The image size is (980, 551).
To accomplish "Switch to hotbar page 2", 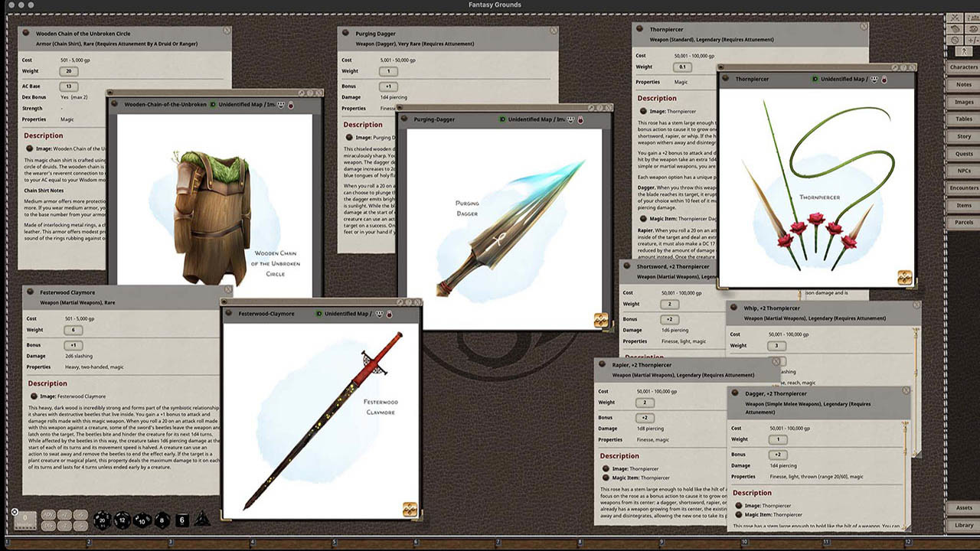I will (90, 541).
